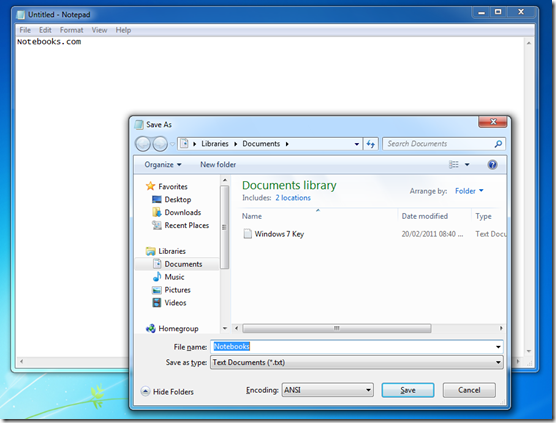Select Downloads in Favorites sidebar
The image size is (556, 423).
(x=182, y=212)
